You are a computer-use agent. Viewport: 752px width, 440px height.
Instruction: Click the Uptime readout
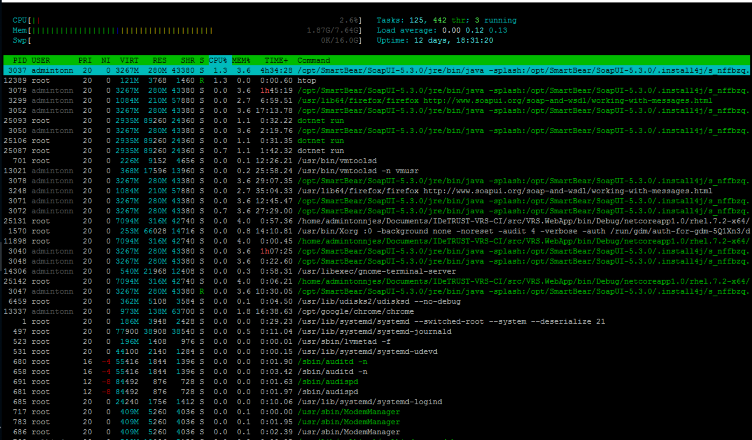click(435, 40)
